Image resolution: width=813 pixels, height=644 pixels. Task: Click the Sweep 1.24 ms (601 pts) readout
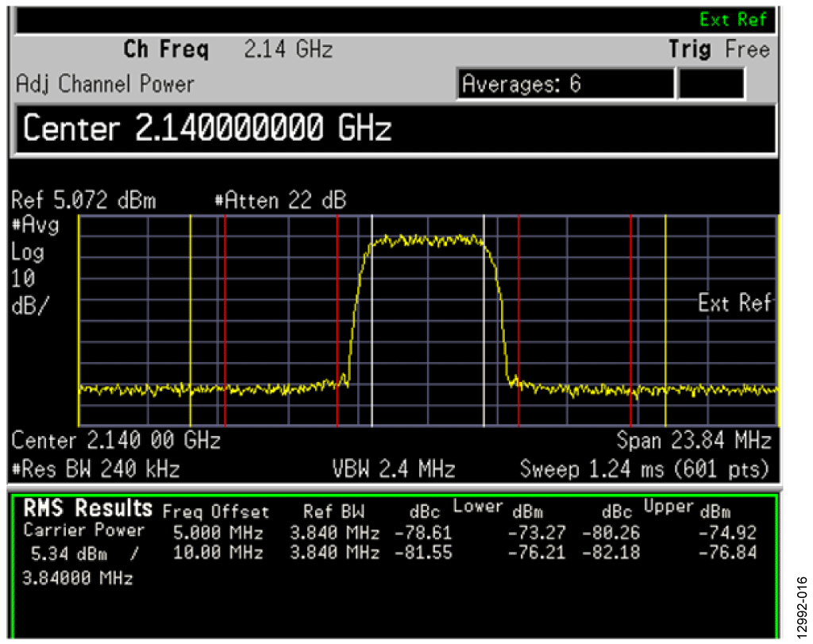coord(644,469)
